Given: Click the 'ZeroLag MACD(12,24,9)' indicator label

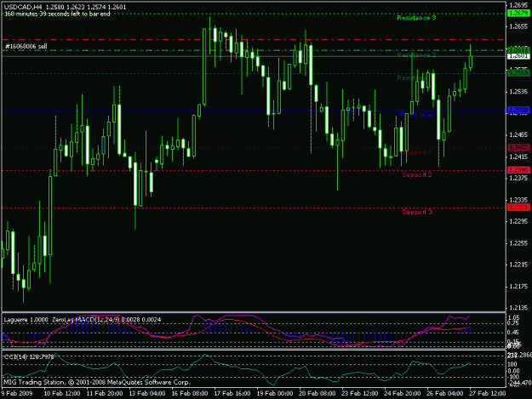Looking at the screenshot, I should 86,320.
